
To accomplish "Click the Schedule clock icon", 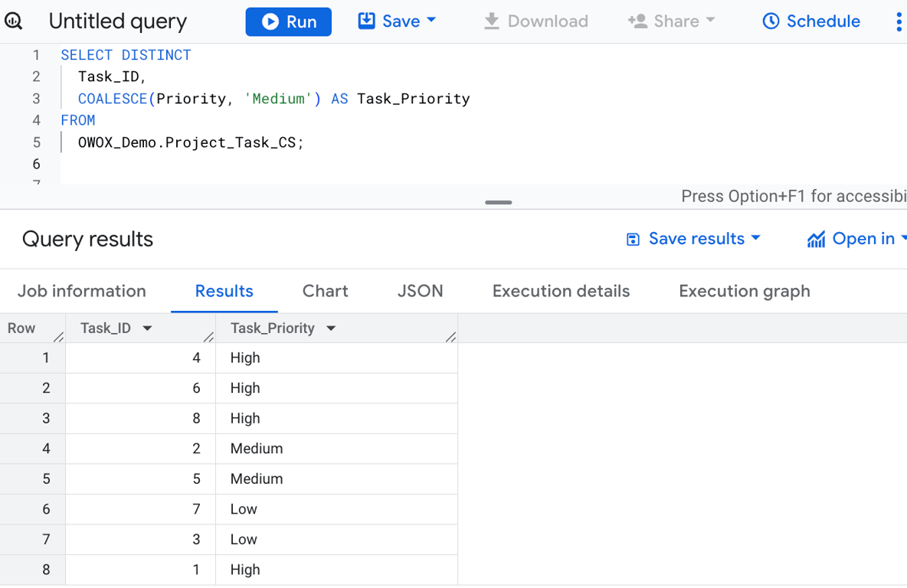I will point(771,21).
